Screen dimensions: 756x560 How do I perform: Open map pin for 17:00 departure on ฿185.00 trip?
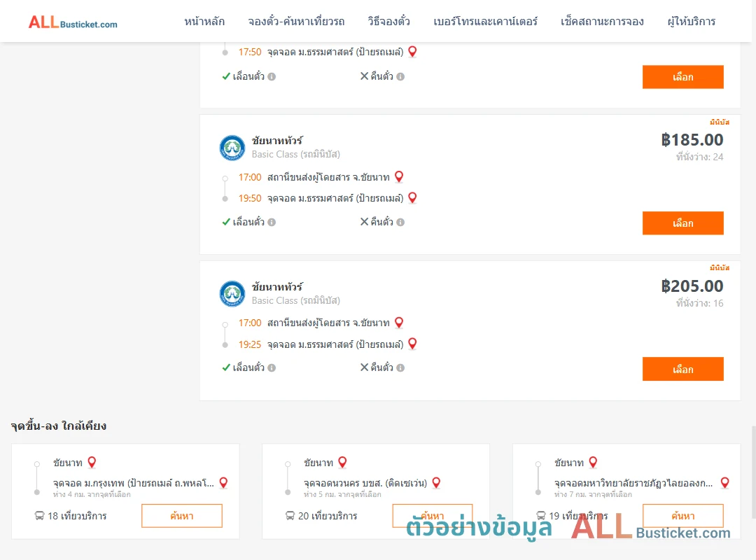click(x=399, y=177)
